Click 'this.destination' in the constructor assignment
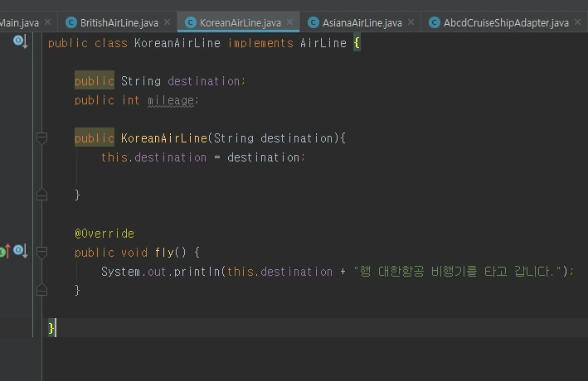Screen dimensions: 588x381 [x=153, y=157]
